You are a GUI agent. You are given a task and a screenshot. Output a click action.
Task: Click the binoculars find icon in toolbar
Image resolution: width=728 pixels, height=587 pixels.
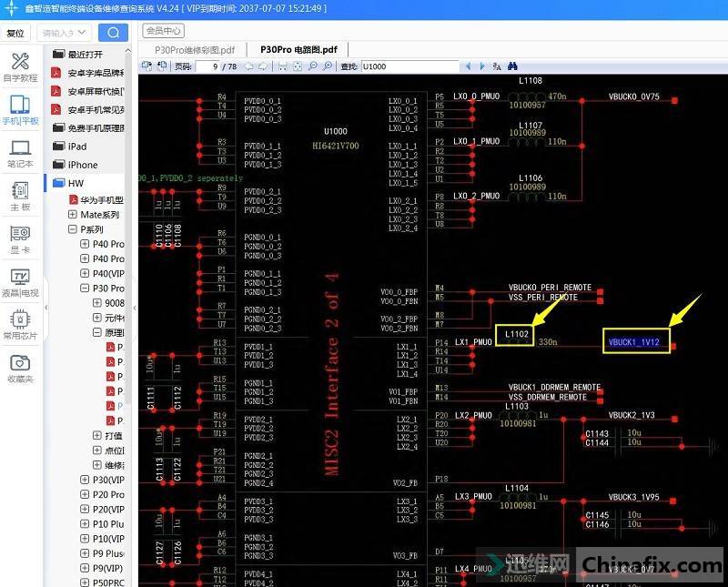512,66
